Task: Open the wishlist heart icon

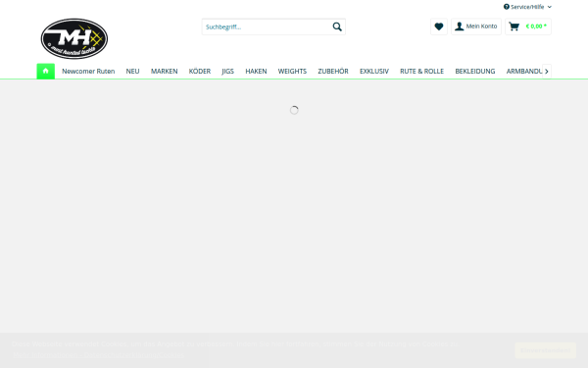Action: click(439, 26)
